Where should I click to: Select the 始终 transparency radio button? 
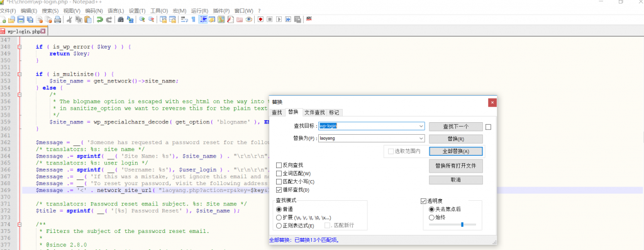pyautogui.click(x=431, y=217)
